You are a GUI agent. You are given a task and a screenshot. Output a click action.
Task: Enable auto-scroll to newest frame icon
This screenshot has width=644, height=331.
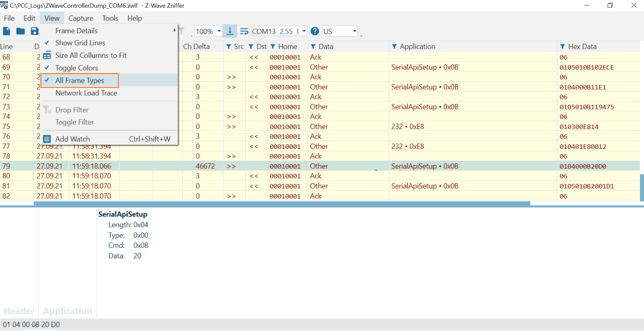point(230,31)
